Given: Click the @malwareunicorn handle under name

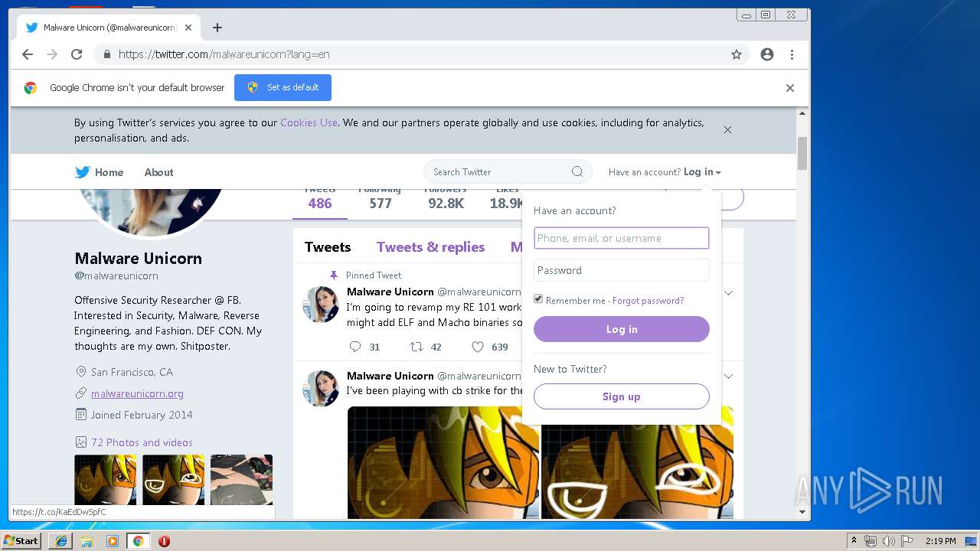Looking at the screenshot, I should pyautogui.click(x=116, y=275).
